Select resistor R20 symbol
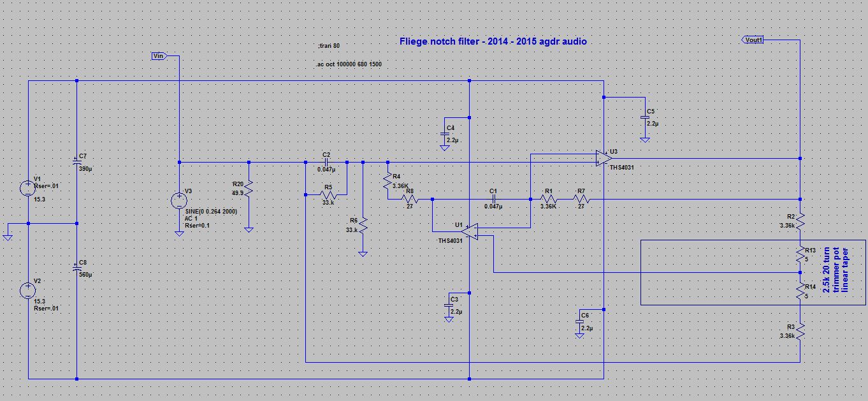 [x=250, y=188]
